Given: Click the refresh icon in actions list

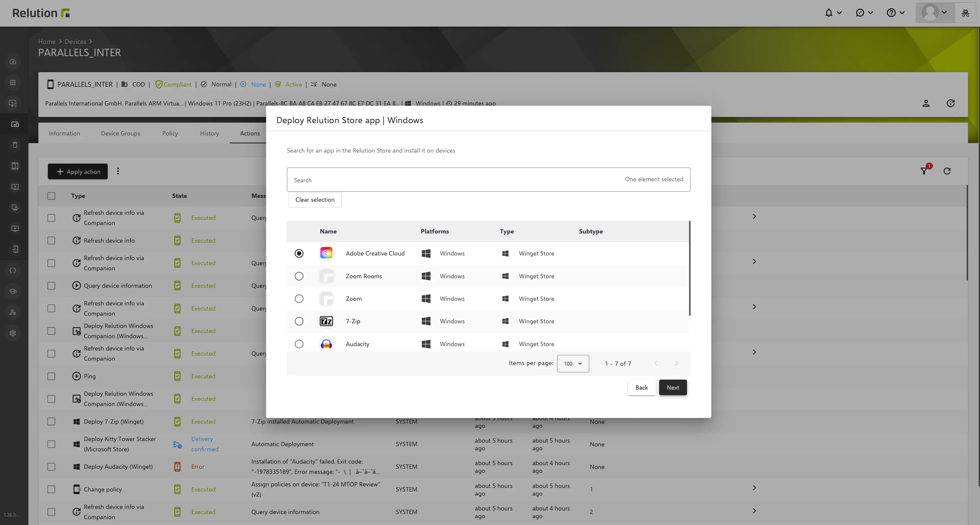Looking at the screenshot, I should tap(947, 171).
